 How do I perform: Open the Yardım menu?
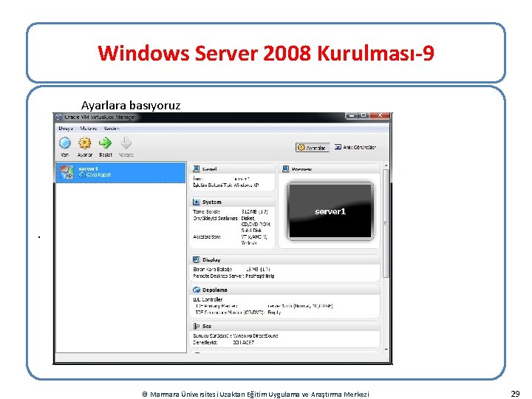click(112, 129)
